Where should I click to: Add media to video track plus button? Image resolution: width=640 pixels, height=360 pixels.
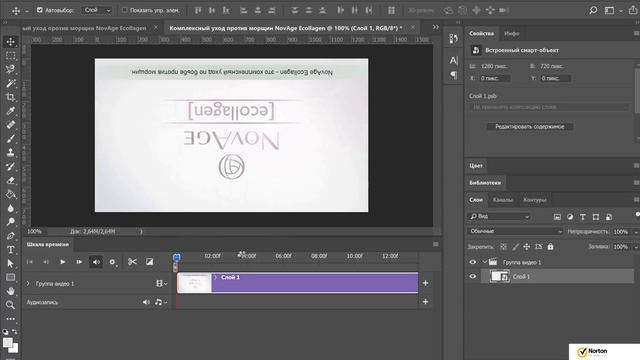425,283
